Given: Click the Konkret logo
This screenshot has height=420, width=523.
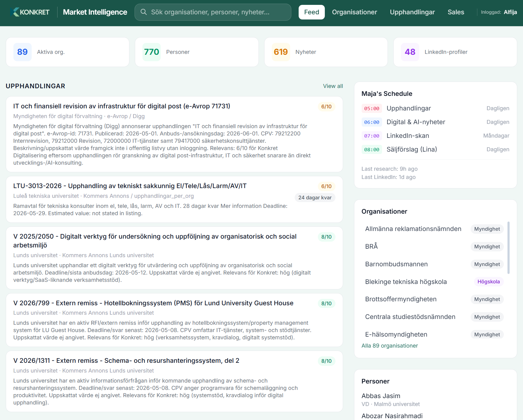Looking at the screenshot, I should click(30, 12).
